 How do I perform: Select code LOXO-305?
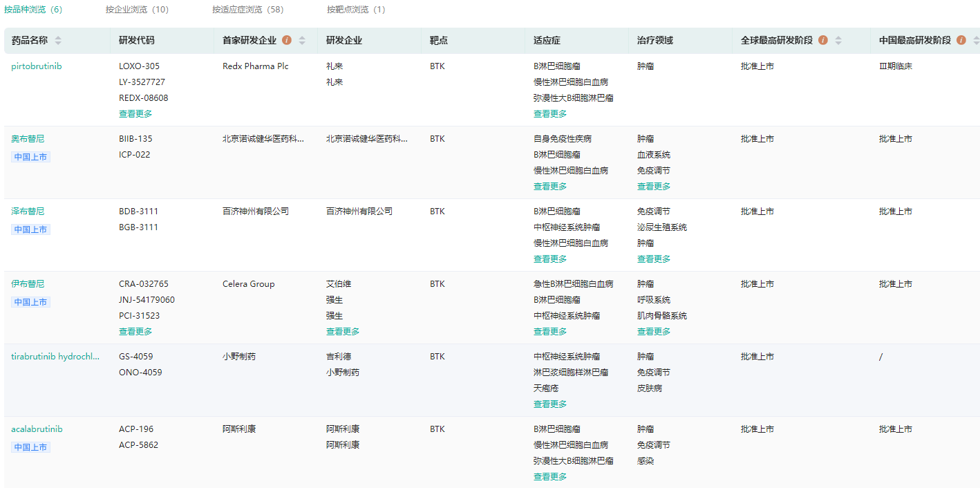pyautogui.click(x=139, y=66)
